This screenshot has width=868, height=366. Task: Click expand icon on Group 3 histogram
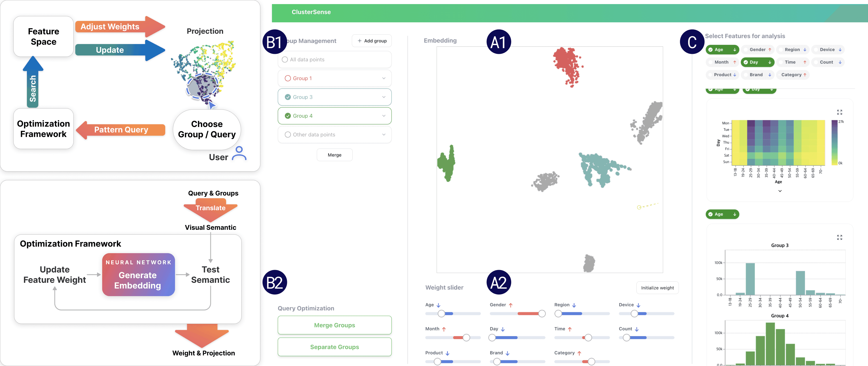point(839,238)
